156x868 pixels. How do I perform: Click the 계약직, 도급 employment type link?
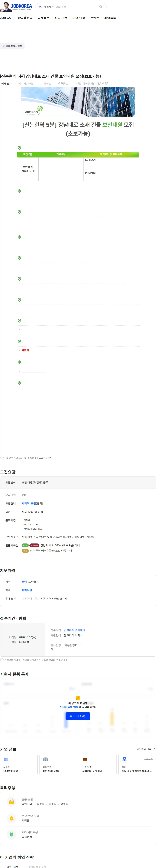(29, 503)
